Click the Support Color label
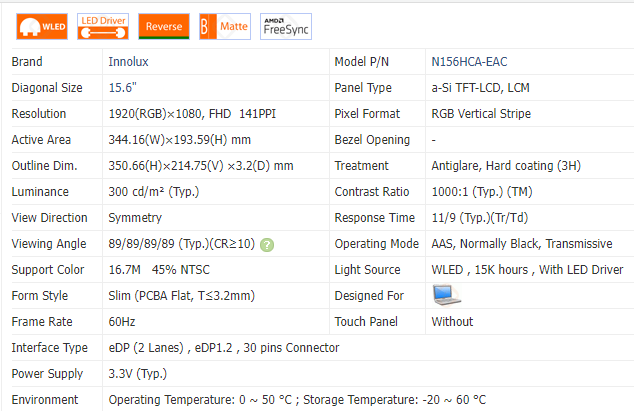 tap(48, 269)
